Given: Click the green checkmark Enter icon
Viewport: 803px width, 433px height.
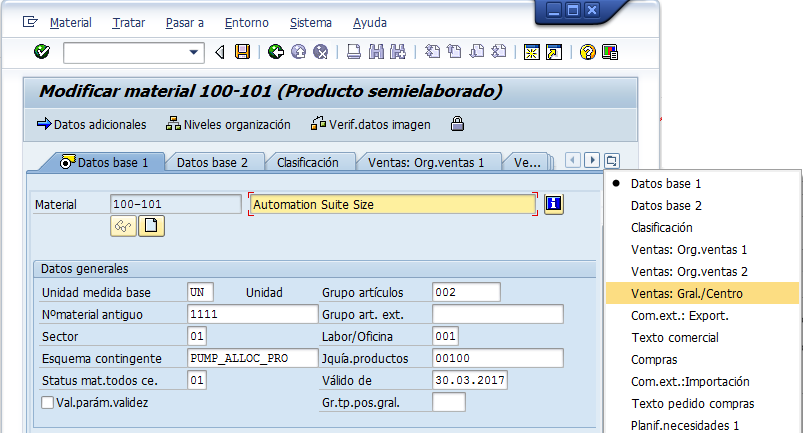Looking at the screenshot, I should (x=42, y=52).
